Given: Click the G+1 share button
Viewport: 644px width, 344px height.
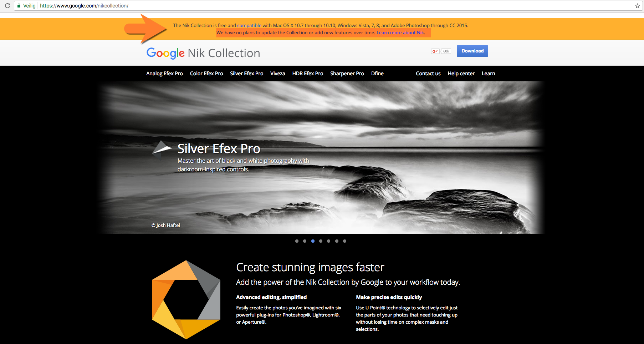Looking at the screenshot, I should [435, 51].
